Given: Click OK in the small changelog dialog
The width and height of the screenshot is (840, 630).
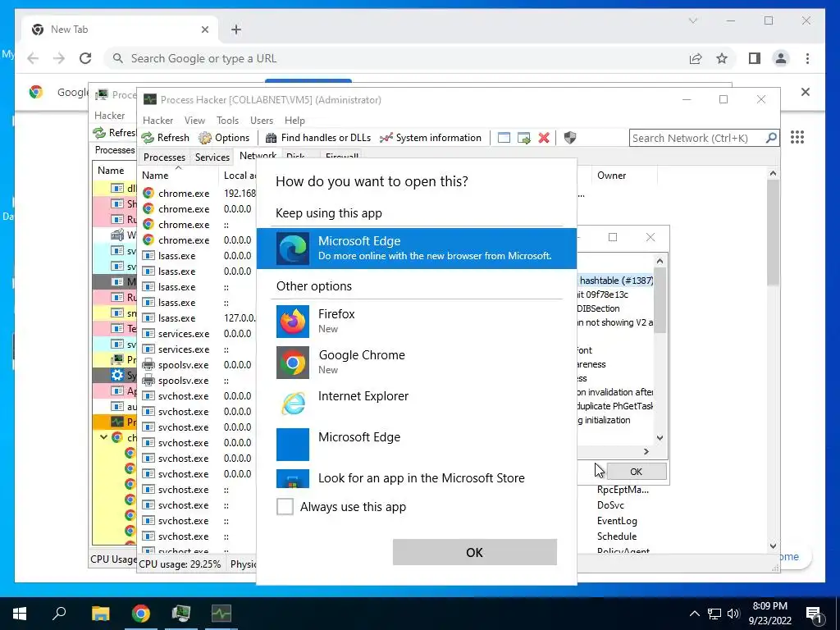Looking at the screenshot, I should [x=636, y=472].
